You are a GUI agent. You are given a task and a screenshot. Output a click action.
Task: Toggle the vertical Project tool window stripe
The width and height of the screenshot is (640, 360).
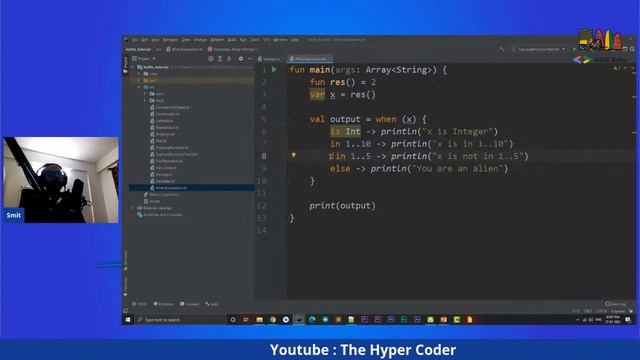(126, 64)
